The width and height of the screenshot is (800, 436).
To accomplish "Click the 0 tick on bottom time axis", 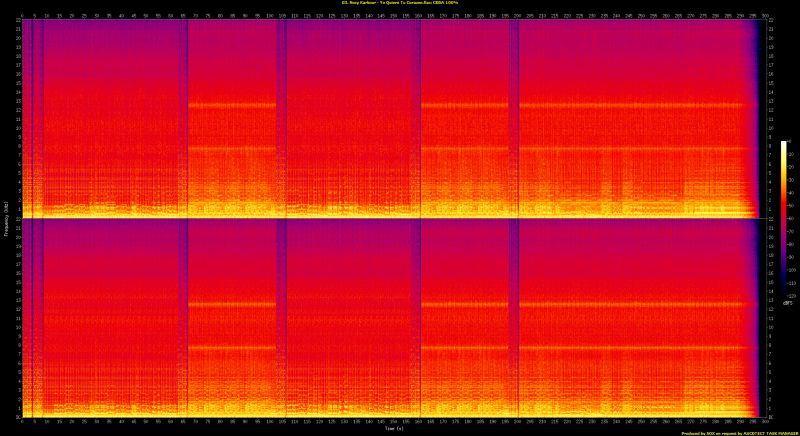I will 22,422.
